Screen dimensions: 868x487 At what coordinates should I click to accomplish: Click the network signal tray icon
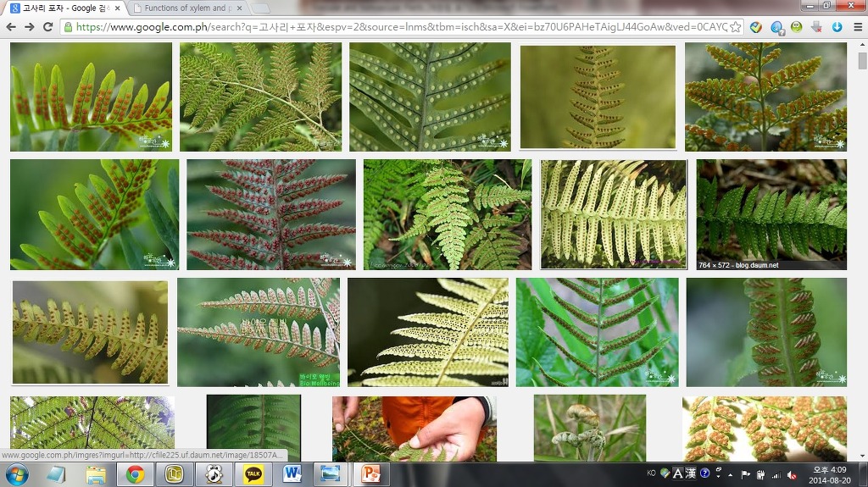click(776, 475)
